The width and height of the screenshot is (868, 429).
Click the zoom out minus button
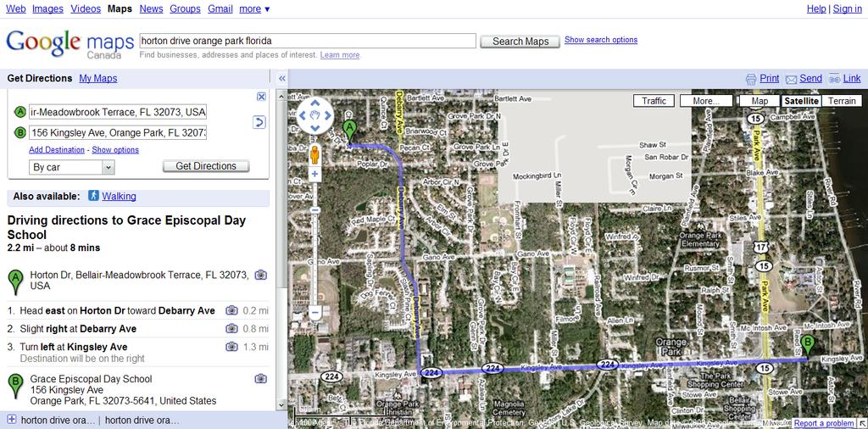click(x=315, y=313)
